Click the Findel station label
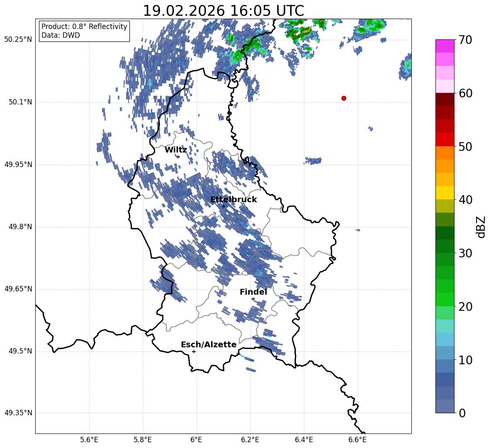Screen dimensions: 491x448 tap(253, 292)
